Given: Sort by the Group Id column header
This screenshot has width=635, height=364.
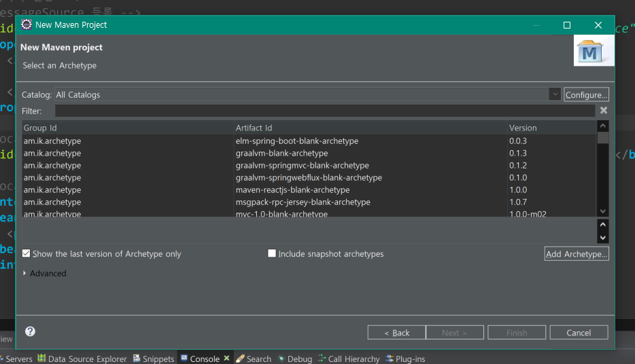Looking at the screenshot, I should tap(128, 128).
